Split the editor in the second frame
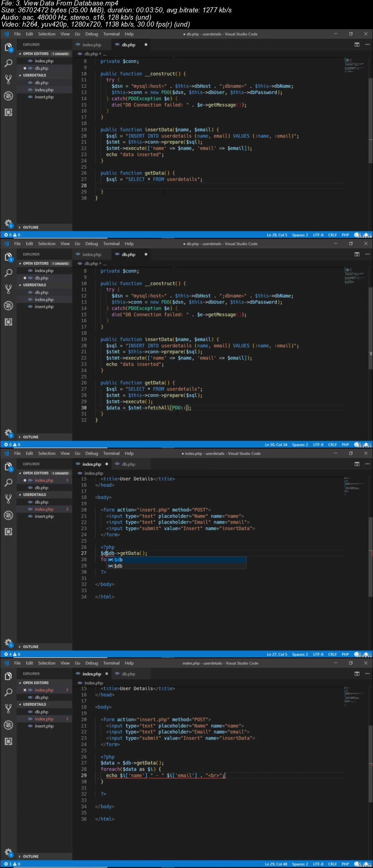This screenshot has height=868, width=373. click(x=357, y=254)
